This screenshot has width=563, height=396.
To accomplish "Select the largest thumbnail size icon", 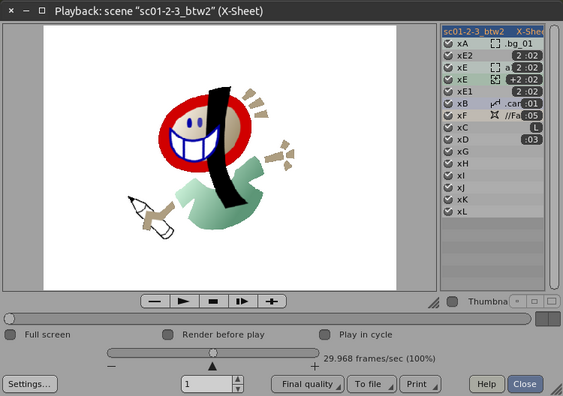I will [x=552, y=301].
